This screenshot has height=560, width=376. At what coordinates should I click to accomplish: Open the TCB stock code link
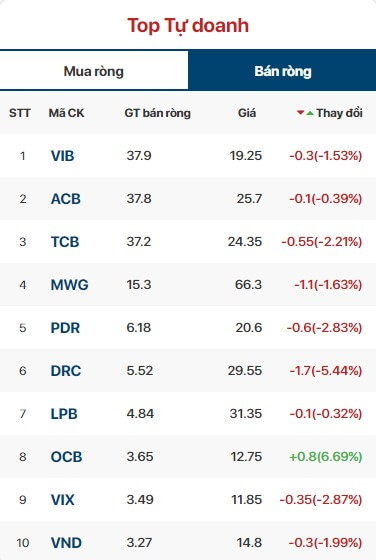[x=65, y=242]
